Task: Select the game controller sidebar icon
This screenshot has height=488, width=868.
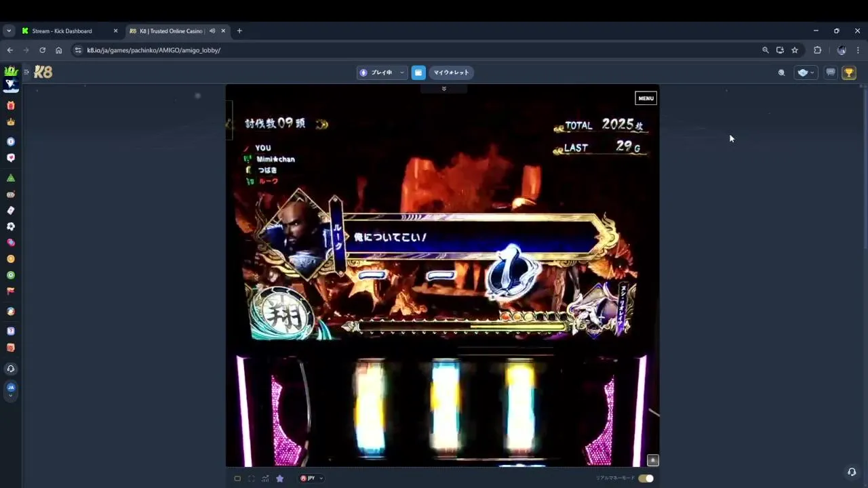Action: click(10, 195)
